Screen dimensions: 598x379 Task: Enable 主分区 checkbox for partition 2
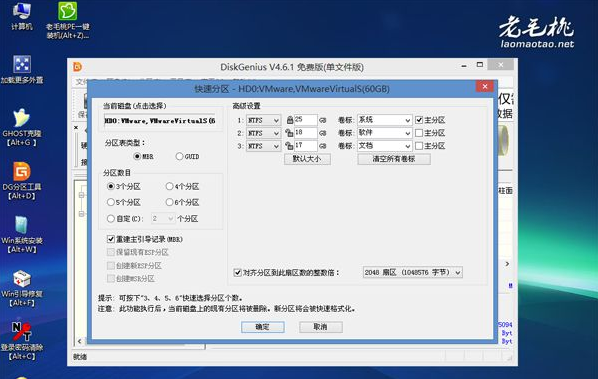point(419,133)
